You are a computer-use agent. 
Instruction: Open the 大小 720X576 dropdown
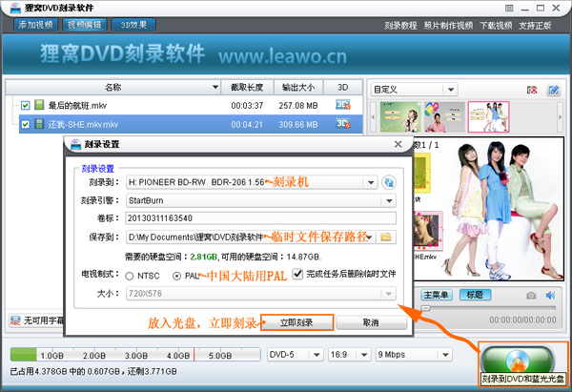pos(389,294)
